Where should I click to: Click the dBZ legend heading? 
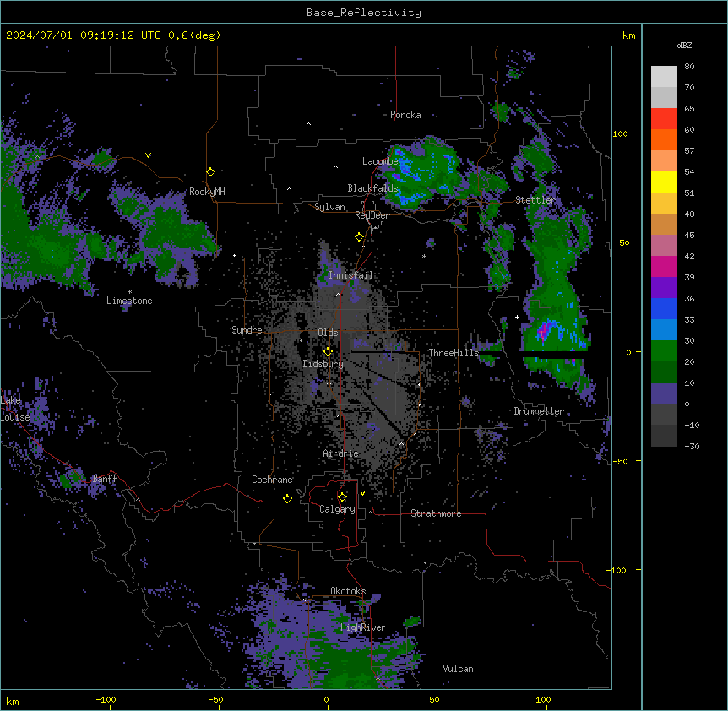click(684, 45)
